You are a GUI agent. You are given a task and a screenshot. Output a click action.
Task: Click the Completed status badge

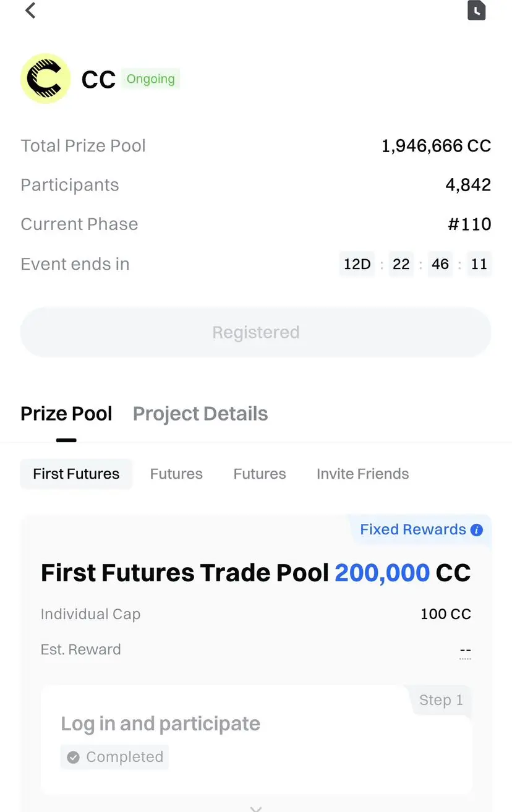click(114, 757)
